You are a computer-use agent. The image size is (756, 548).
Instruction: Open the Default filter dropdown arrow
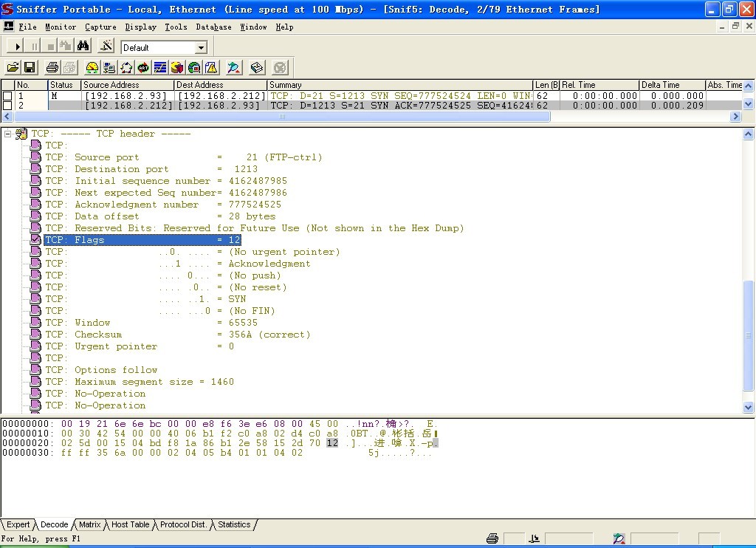tap(202, 47)
